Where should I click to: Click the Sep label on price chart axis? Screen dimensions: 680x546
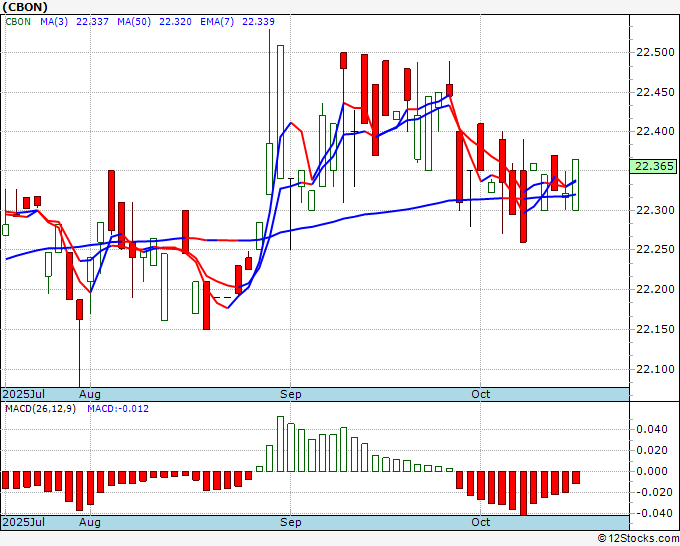(290, 394)
